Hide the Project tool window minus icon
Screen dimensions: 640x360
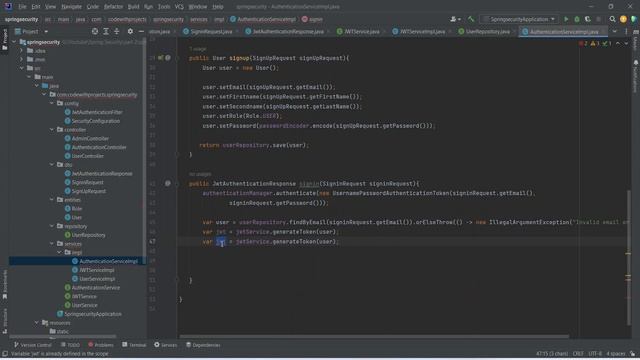click(141, 31)
